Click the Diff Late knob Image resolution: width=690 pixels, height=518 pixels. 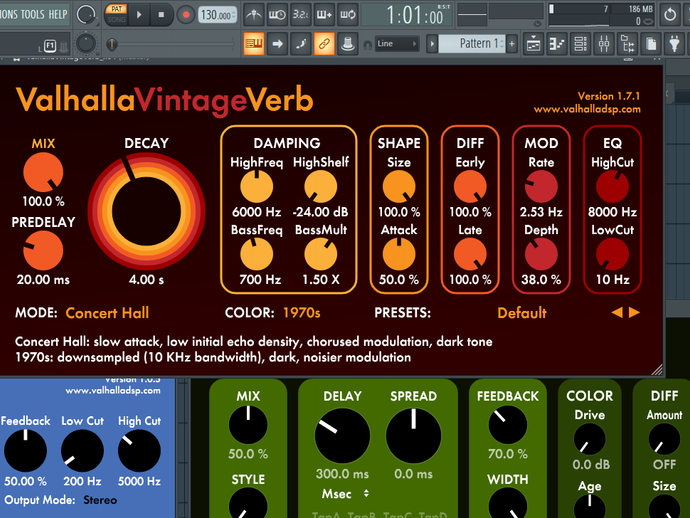(x=470, y=254)
